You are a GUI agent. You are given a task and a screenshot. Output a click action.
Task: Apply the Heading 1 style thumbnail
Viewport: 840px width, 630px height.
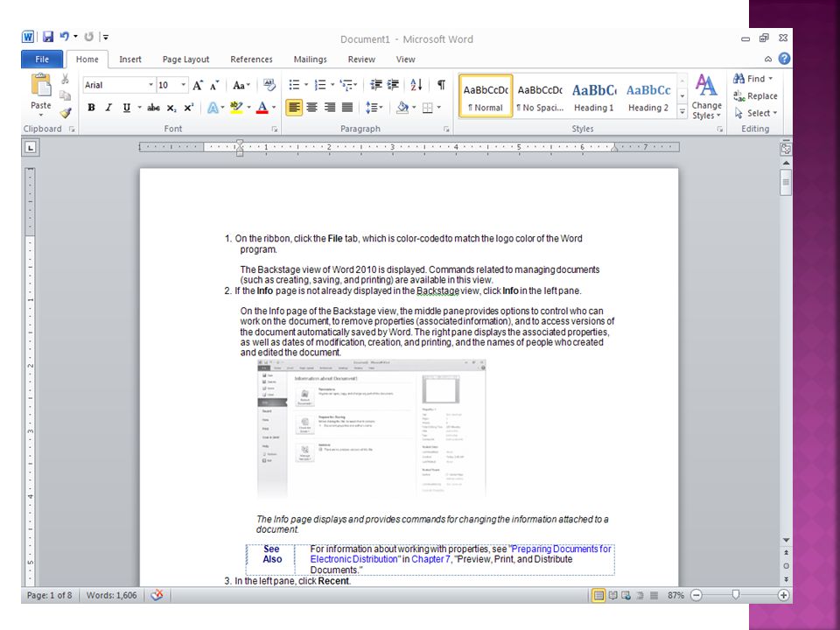pyautogui.click(x=593, y=96)
